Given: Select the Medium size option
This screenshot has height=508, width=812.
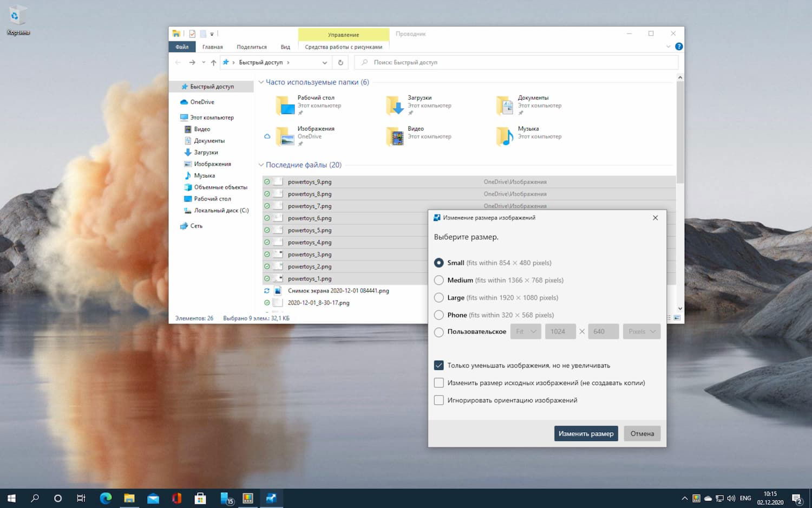Looking at the screenshot, I should (x=439, y=280).
